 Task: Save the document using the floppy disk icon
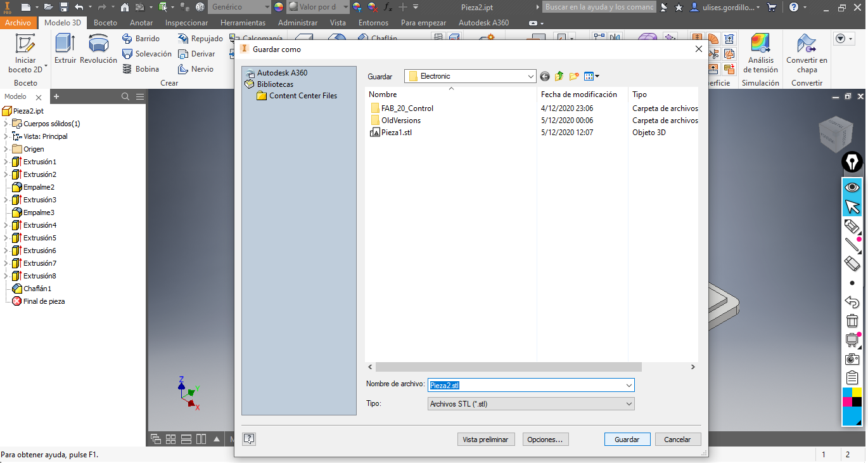click(64, 7)
